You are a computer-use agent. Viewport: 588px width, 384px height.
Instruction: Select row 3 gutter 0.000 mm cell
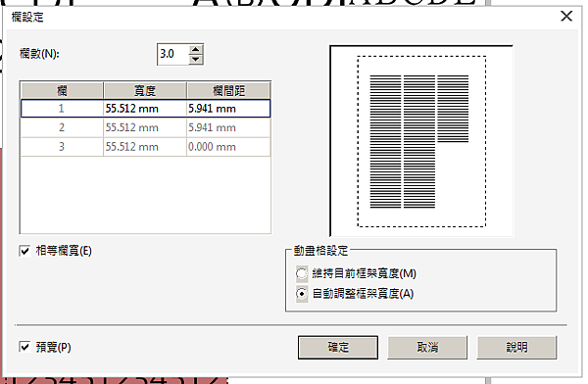coord(228,147)
